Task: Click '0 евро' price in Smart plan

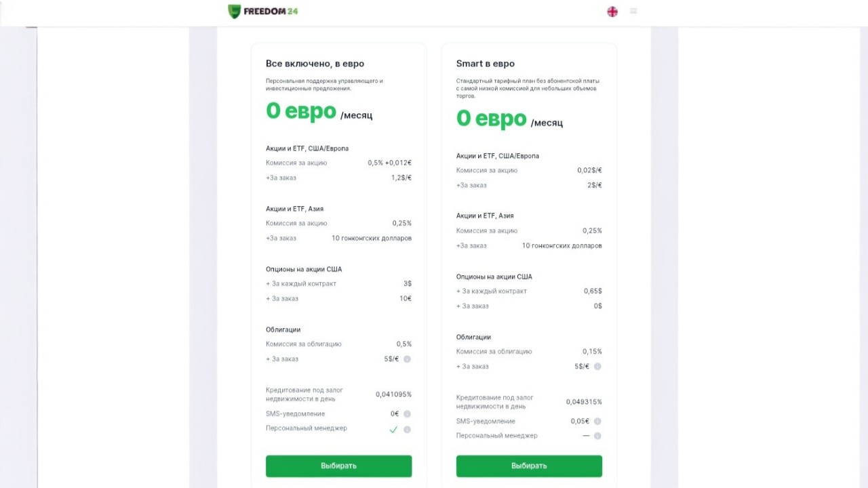Action: click(491, 119)
